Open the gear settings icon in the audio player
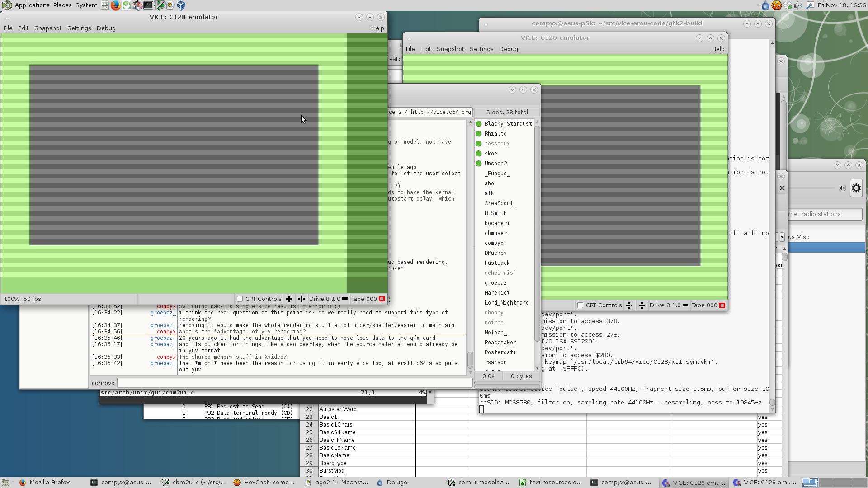Viewport: 868px width, 488px height. 856,188
